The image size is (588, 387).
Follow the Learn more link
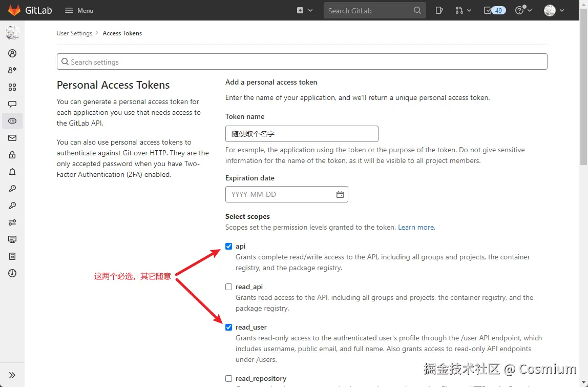tap(416, 227)
